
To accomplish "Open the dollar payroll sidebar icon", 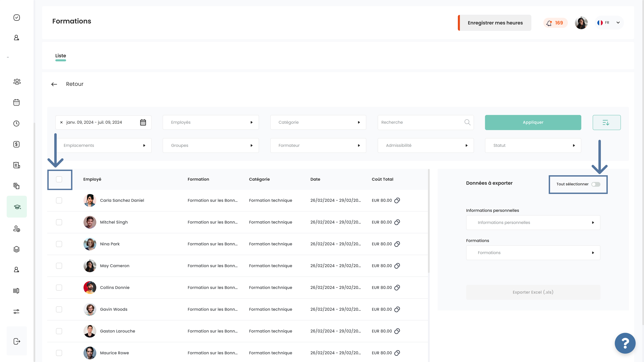I will point(17,144).
